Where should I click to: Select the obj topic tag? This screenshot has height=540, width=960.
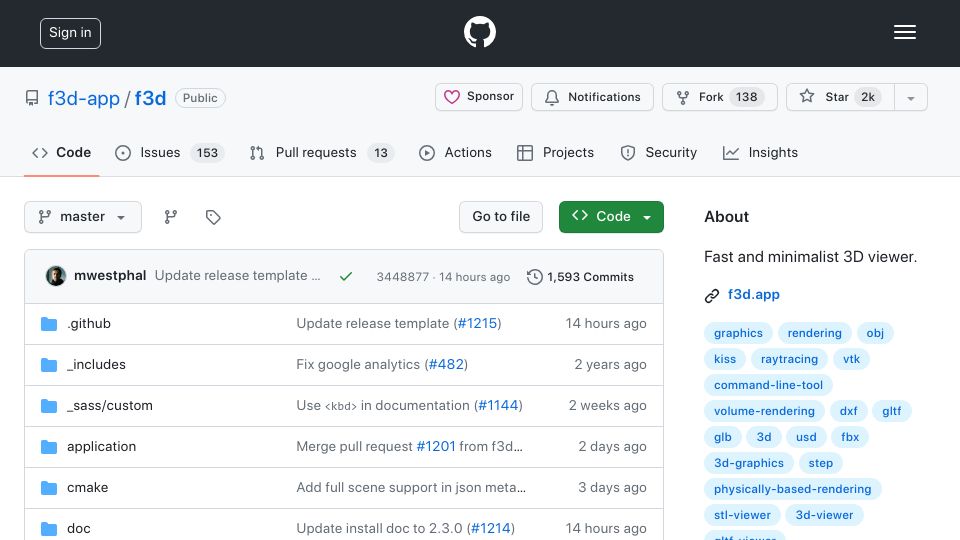click(875, 333)
